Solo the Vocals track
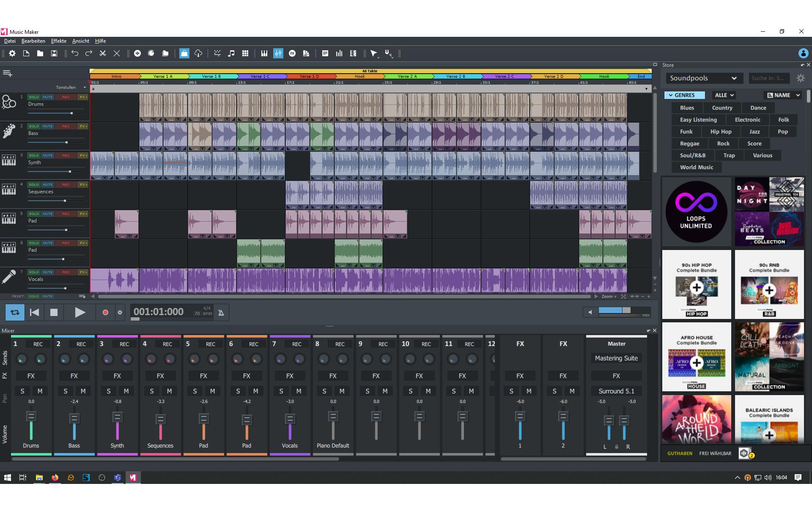812x511 pixels. click(x=34, y=272)
